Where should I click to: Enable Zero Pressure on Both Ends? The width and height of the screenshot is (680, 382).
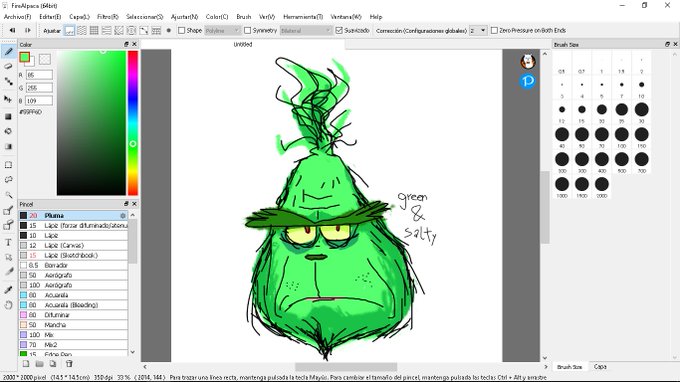pyautogui.click(x=494, y=30)
